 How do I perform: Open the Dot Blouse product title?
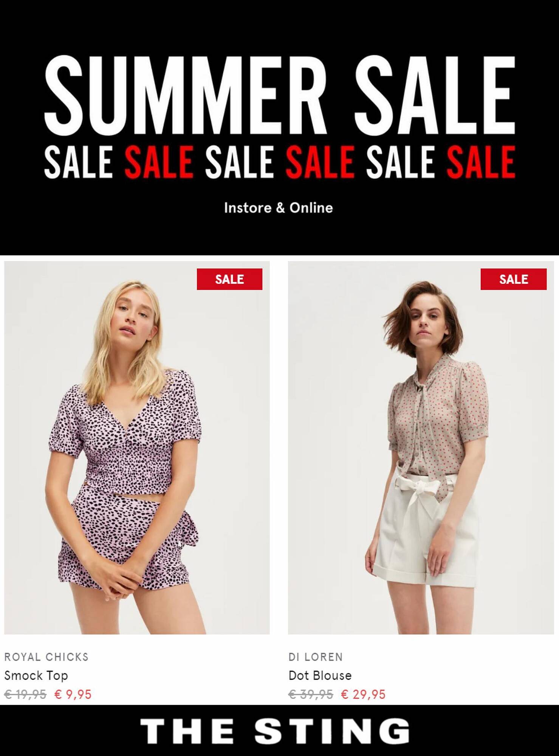click(320, 675)
